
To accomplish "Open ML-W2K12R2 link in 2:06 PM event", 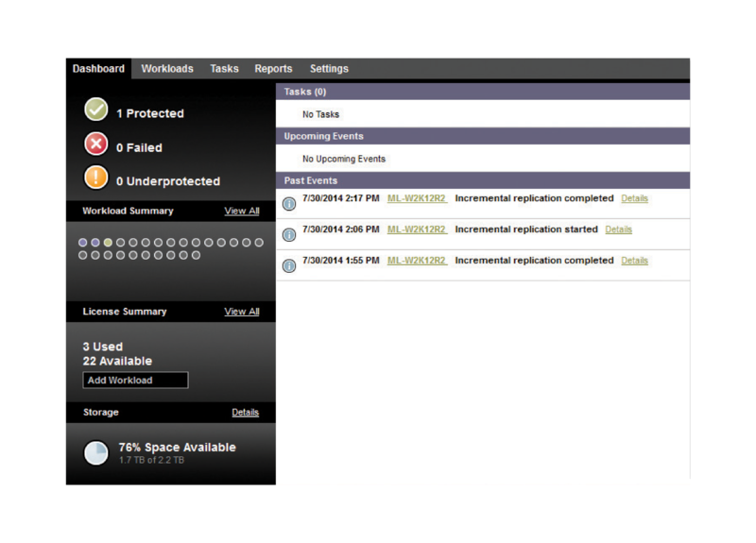I will [x=417, y=229].
